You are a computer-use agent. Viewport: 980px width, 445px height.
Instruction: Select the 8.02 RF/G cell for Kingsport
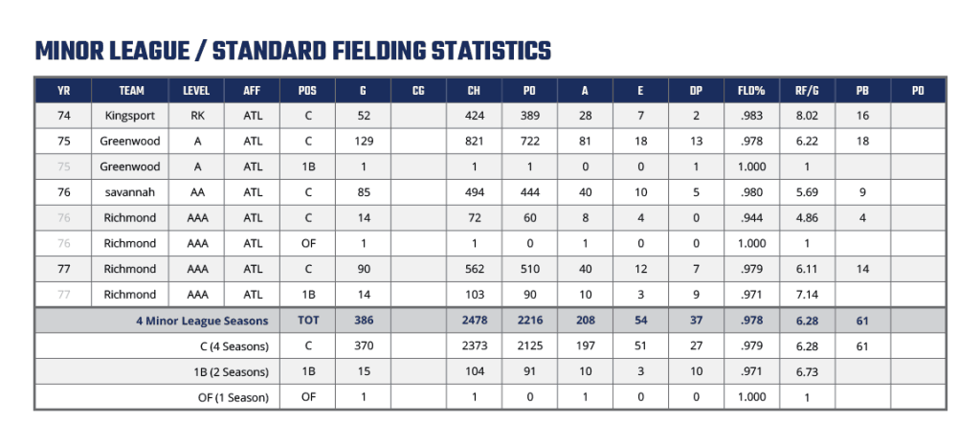click(807, 116)
